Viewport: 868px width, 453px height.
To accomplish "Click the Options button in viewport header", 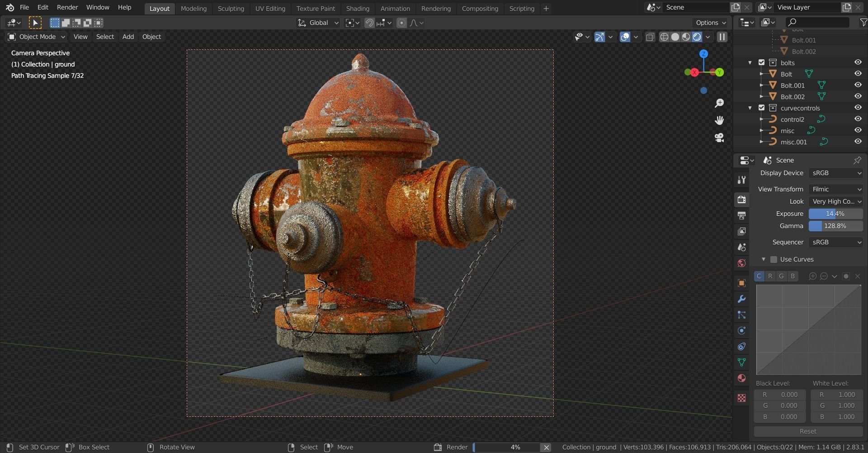I will click(x=709, y=22).
